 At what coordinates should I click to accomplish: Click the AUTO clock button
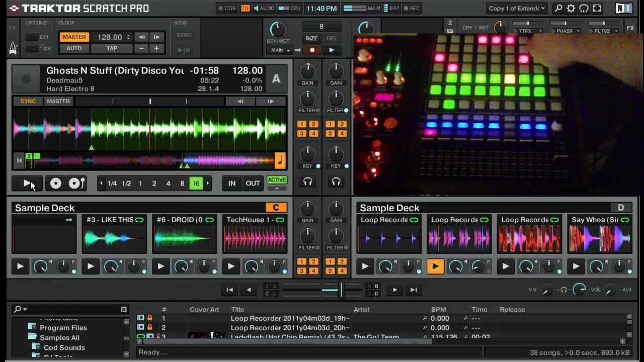pos(74,49)
